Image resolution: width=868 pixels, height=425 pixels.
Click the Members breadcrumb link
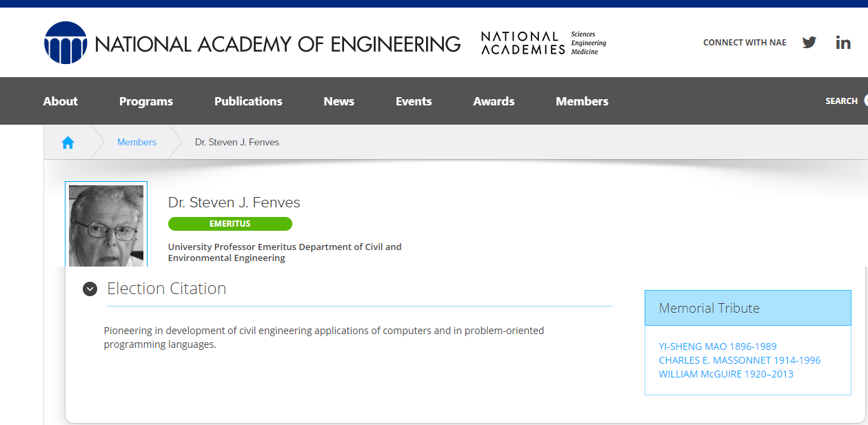[x=137, y=142]
